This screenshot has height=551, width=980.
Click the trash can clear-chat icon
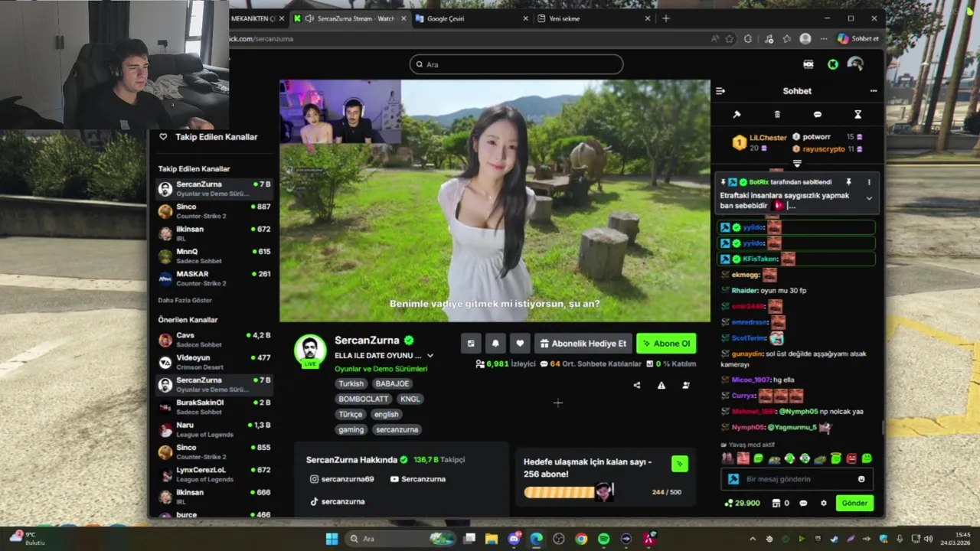[777, 115]
